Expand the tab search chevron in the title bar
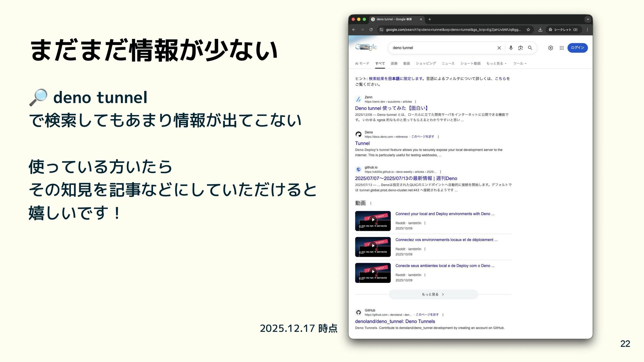This screenshot has width=644, height=362. 587,19
